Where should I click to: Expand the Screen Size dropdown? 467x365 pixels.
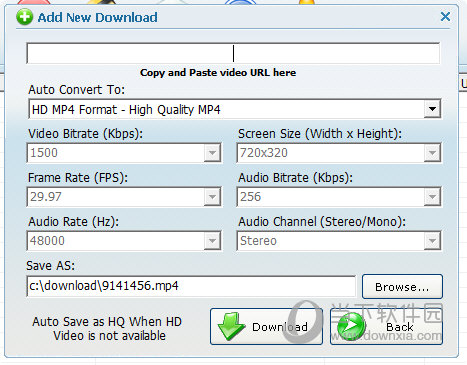(432, 153)
